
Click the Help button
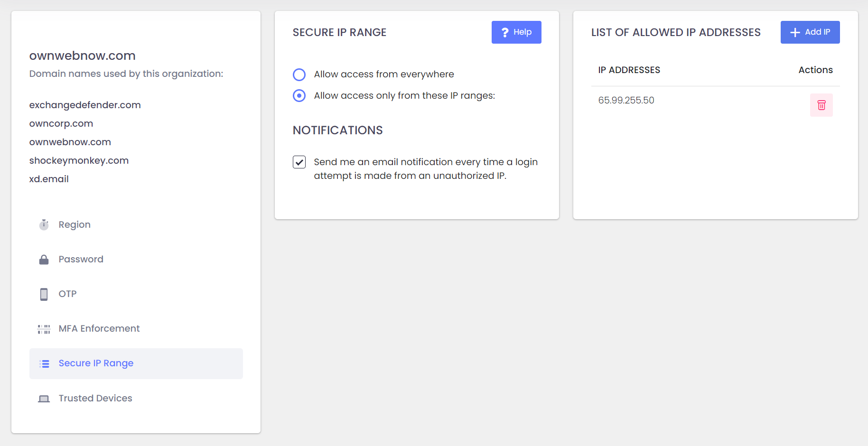click(516, 32)
